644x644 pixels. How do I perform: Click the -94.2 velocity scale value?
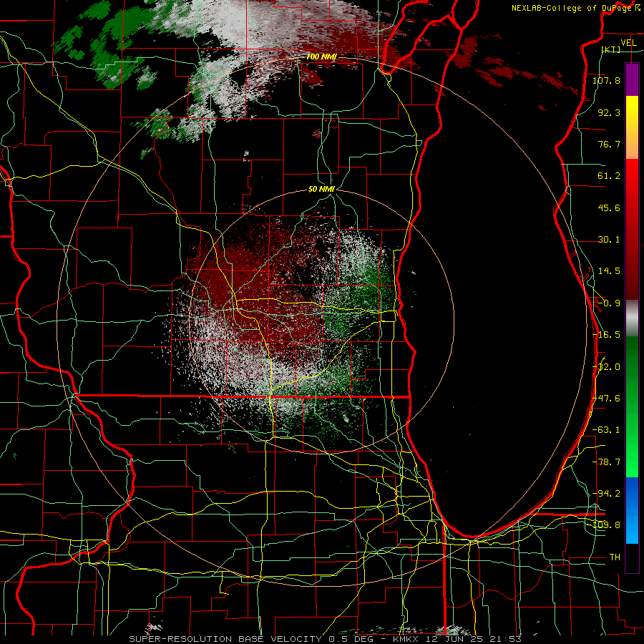606,494
